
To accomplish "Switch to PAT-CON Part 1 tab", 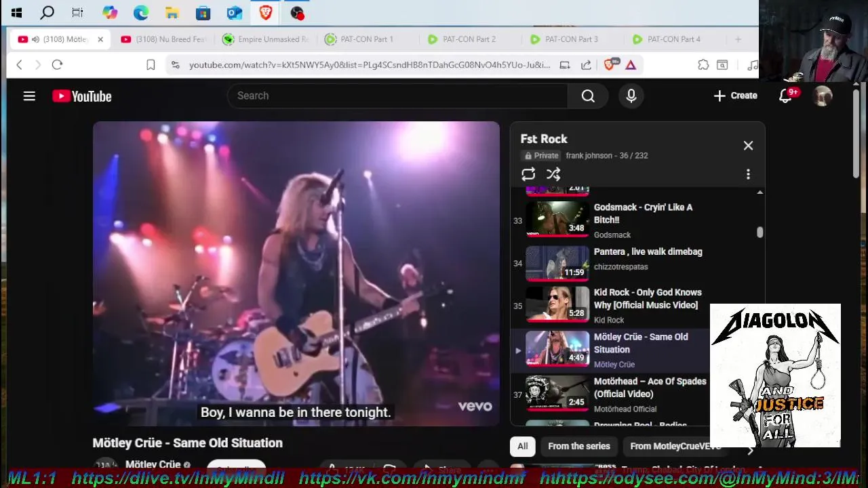I will coord(367,39).
